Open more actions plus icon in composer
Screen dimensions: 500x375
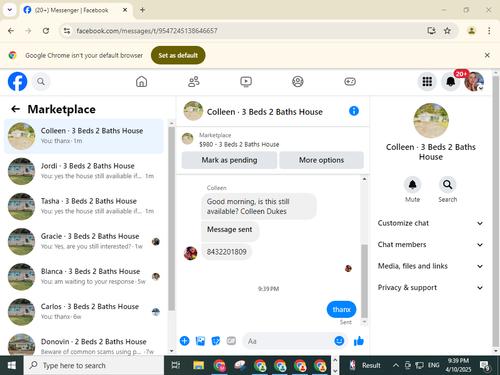tap(184, 341)
